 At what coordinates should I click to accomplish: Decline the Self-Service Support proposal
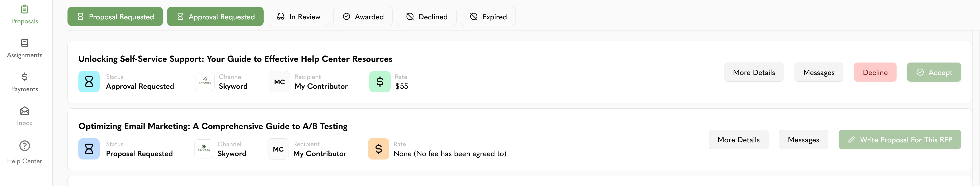pyautogui.click(x=875, y=72)
